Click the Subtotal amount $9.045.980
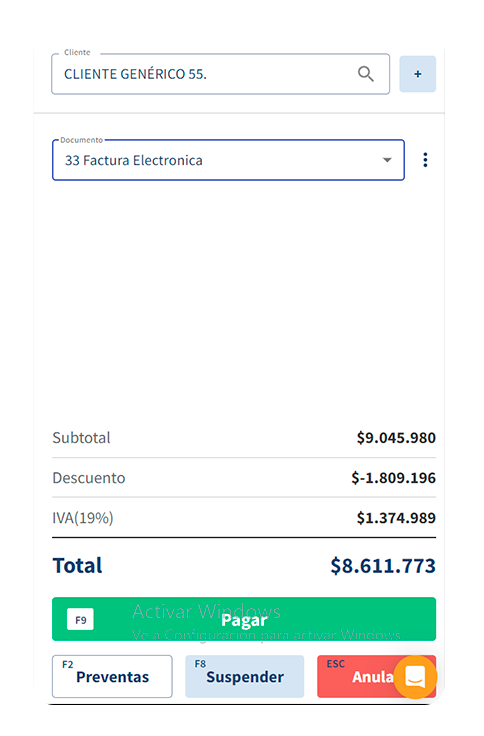 click(396, 438)
